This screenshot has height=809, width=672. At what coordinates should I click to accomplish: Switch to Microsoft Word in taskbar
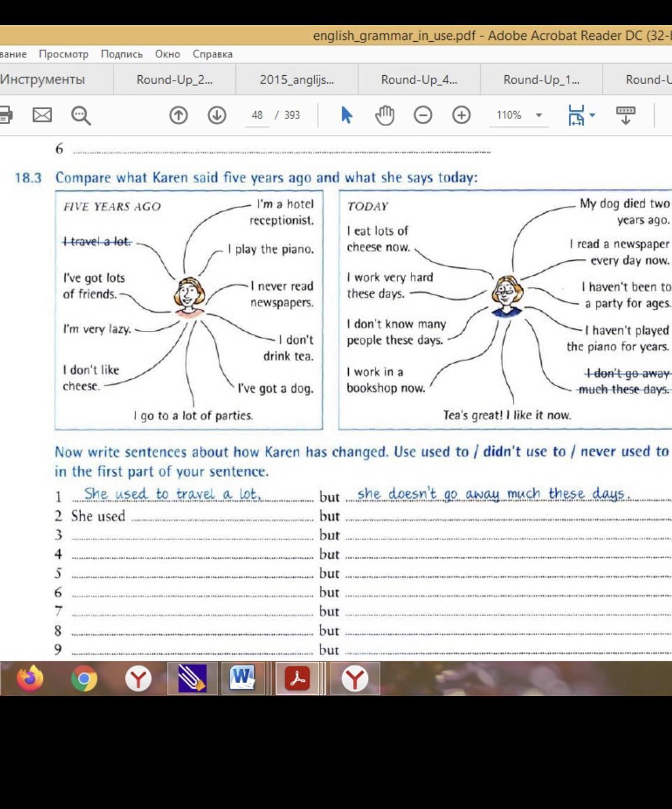(243, 678)
